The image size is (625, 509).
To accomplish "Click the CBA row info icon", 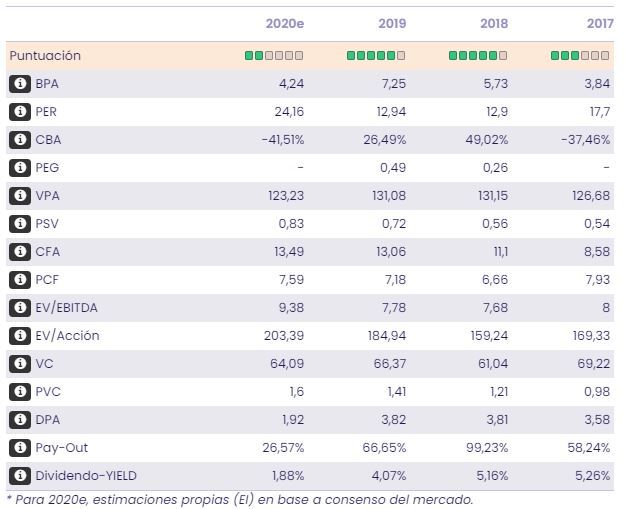I will 19,140.
